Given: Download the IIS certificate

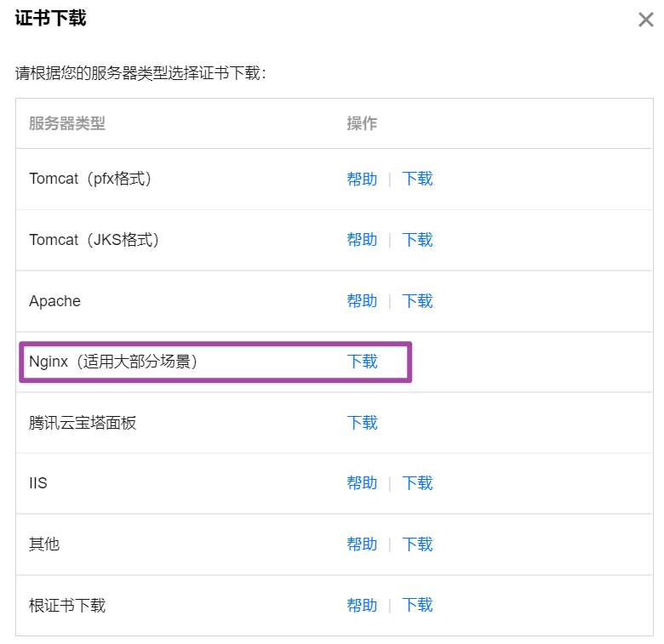Looking at the screenshot, I should 417,483.
